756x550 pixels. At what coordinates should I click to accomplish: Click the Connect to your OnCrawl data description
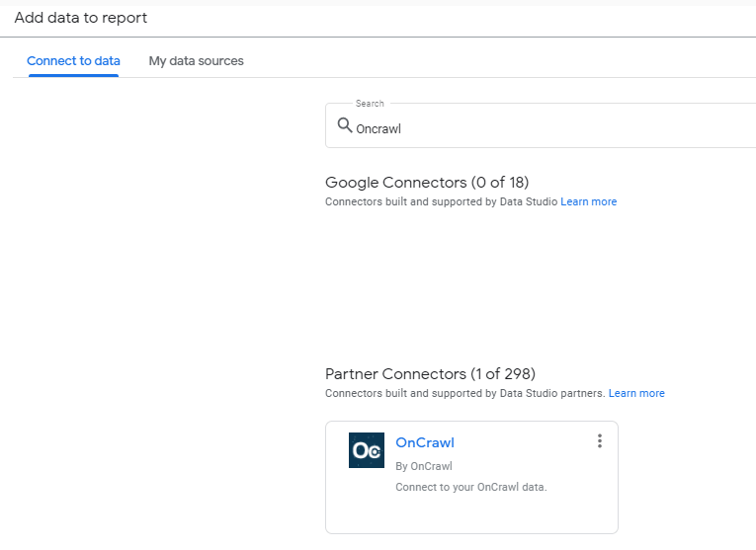coord(471,487)
